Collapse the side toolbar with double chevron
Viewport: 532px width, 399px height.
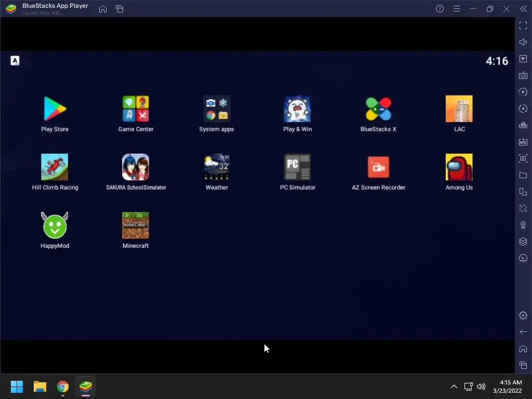(524, 9)
